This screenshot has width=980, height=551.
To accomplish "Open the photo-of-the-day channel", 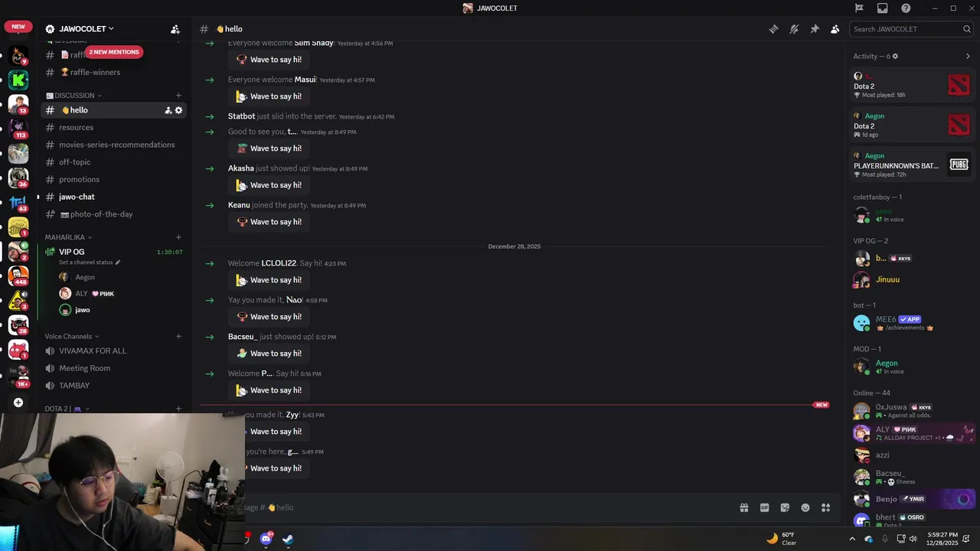I will pyautogui.click(x=113, y=214).
